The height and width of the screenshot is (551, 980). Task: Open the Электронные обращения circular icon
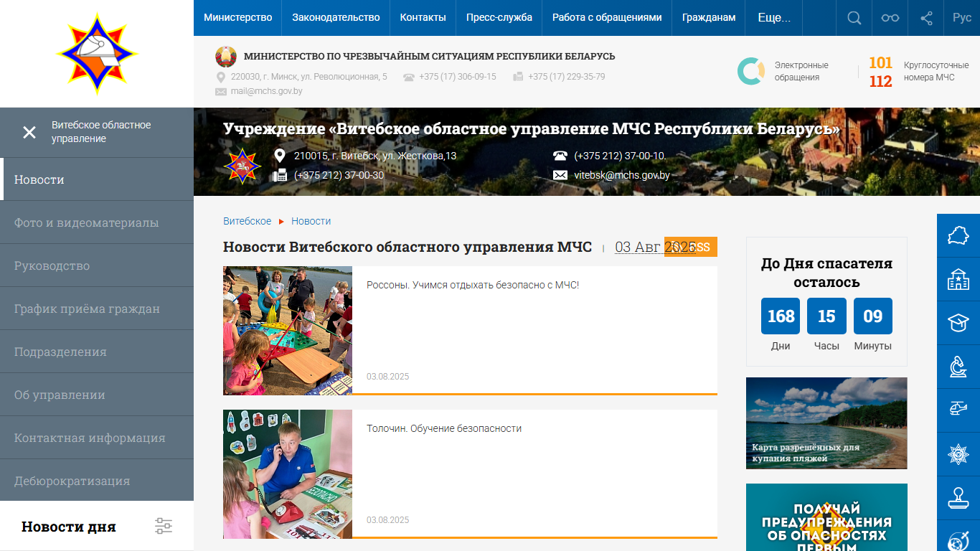(x=751, y=71)
